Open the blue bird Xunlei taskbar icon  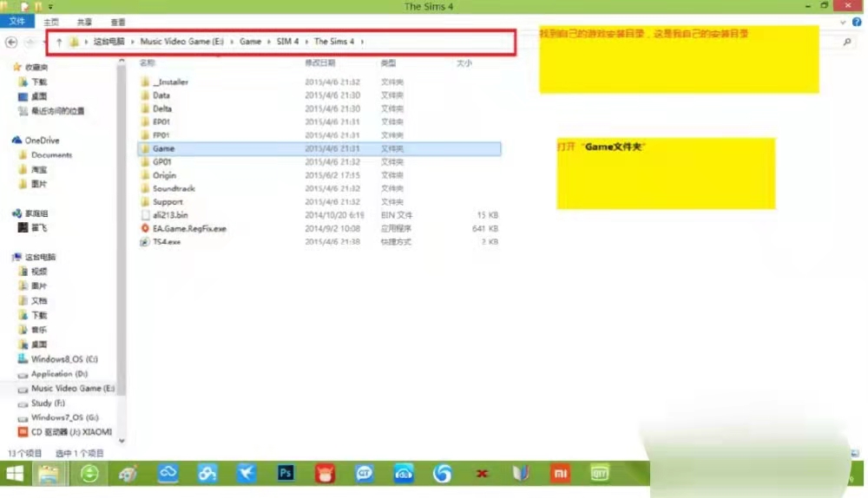pyautogui.click(x=247, y=474)
